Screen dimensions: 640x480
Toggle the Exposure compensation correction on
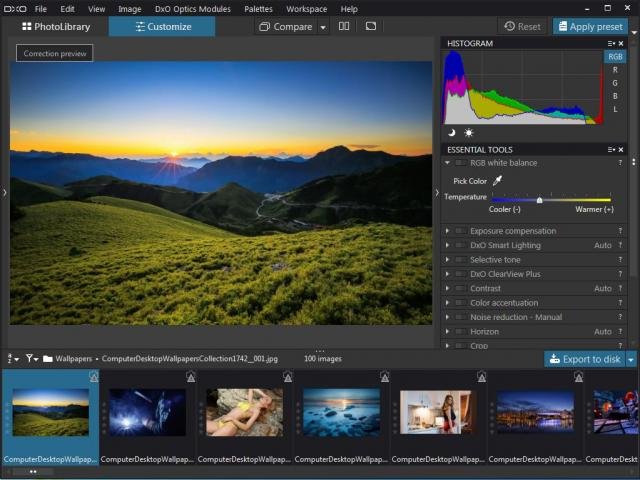pos(460,231)
